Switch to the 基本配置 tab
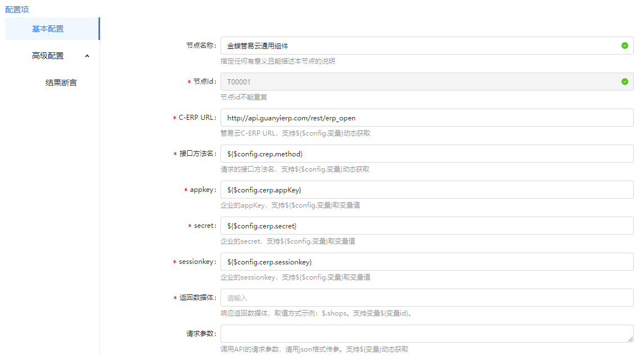 pos(48,29)
